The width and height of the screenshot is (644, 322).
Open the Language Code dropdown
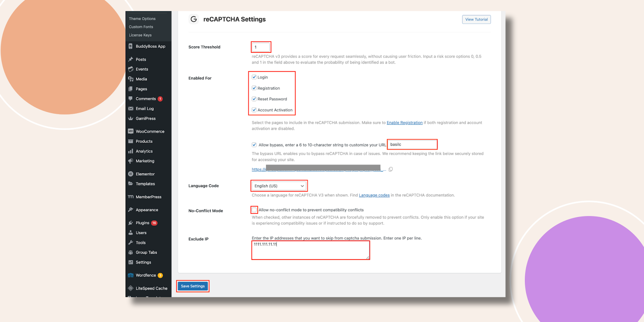(279, 186)
